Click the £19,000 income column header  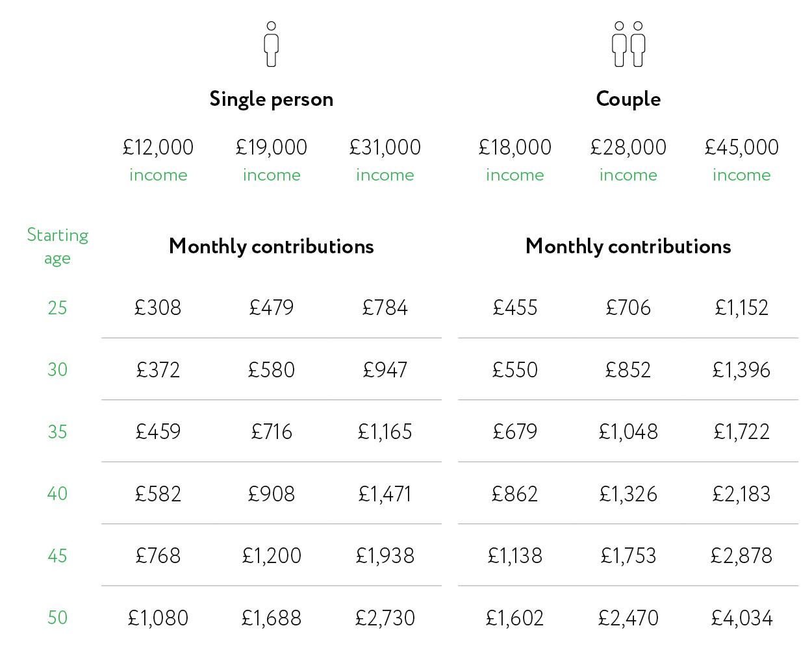(x=272, y=159)
